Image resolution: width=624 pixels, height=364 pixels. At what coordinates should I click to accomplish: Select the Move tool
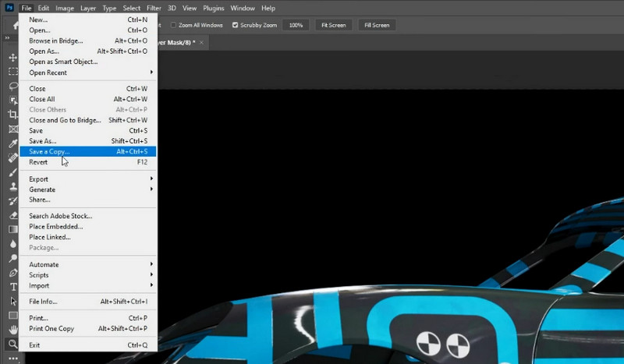tap(12, 57)
